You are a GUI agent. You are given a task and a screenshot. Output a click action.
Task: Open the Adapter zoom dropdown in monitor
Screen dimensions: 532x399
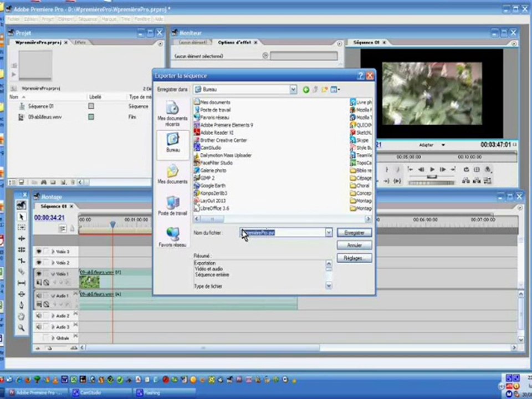click(443, 145)
